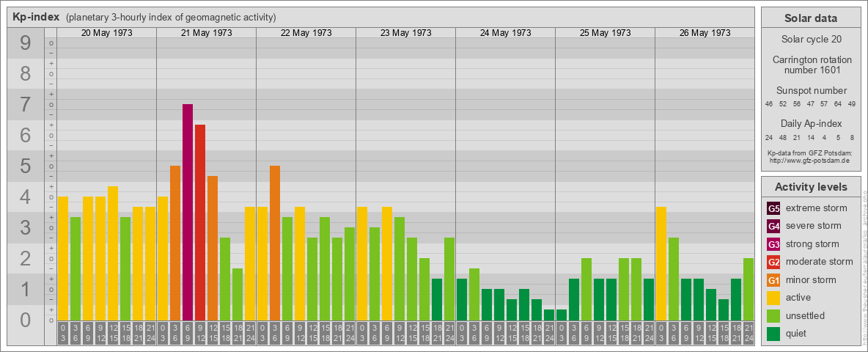Click the G5 extreme storm legend badge

(773, 208)
